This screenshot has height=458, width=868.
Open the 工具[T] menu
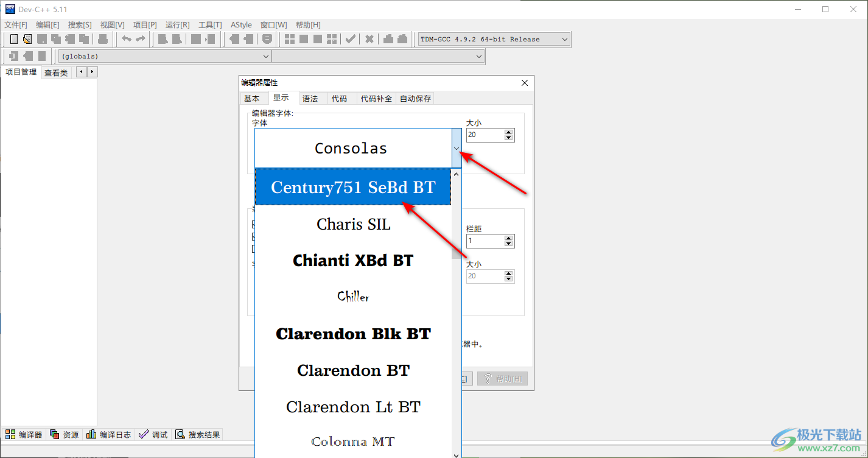coord(210,25)
